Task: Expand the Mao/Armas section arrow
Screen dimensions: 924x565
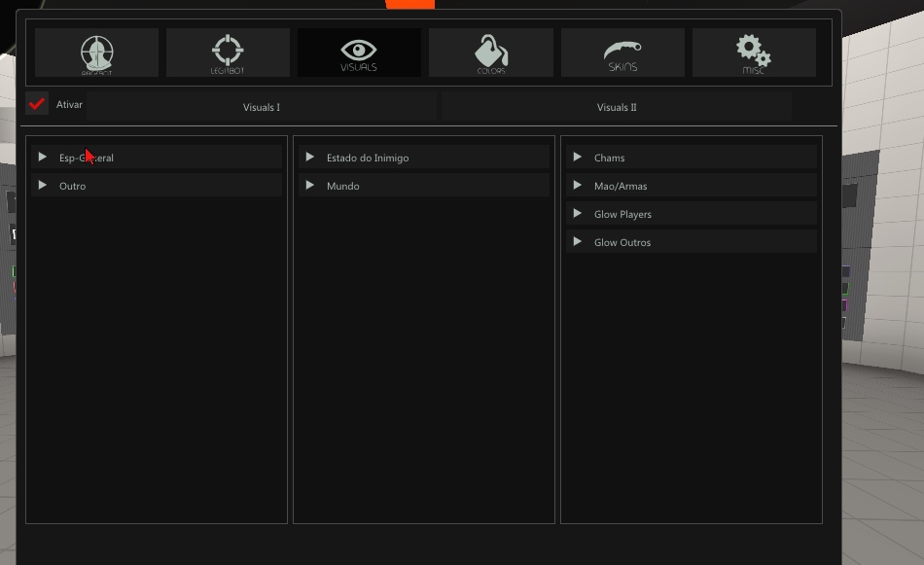Action: click(x=577, y=185)
